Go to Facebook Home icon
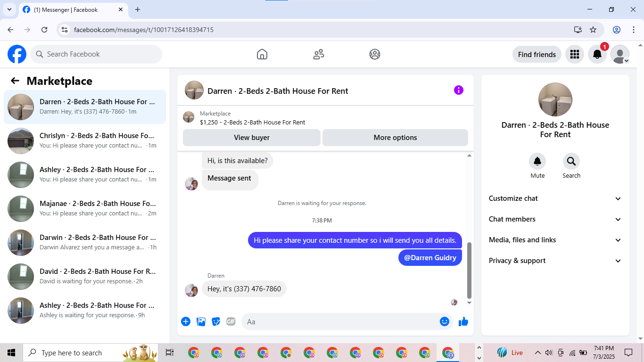This screenshot has width=644, height=362. coord(262,54)
